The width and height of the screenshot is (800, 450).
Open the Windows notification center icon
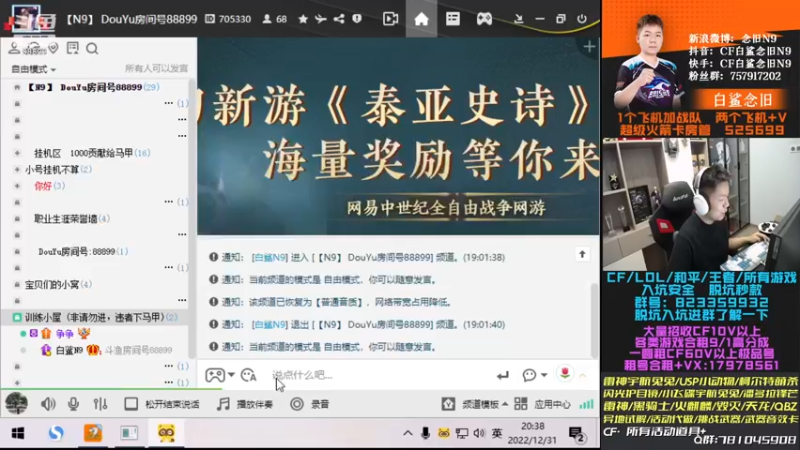pos(577,434)
